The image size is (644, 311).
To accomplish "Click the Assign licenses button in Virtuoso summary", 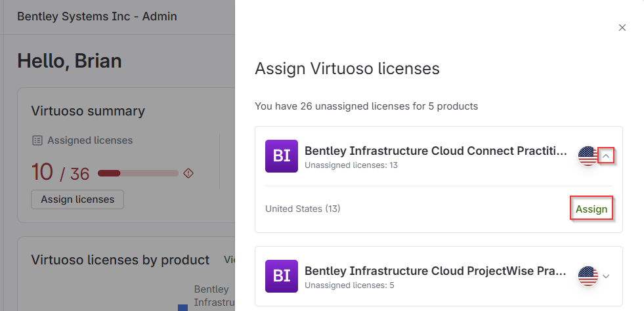I will 77,199.
